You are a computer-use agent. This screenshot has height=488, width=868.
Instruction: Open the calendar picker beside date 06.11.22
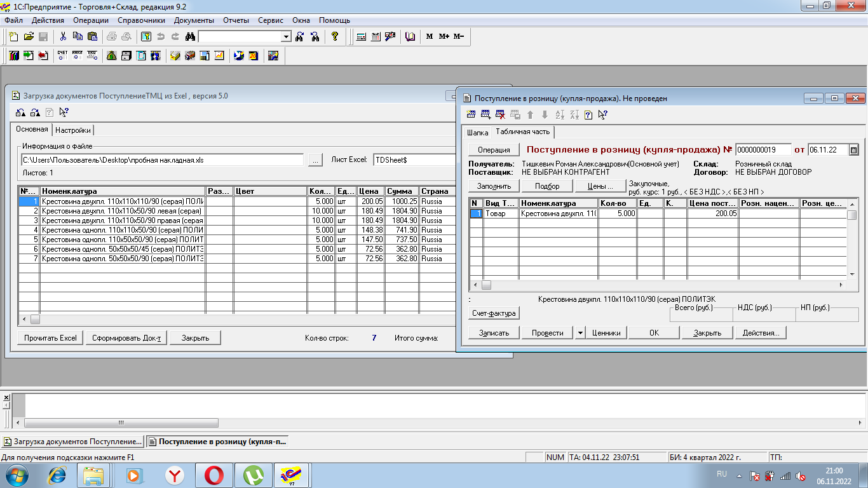853,150
